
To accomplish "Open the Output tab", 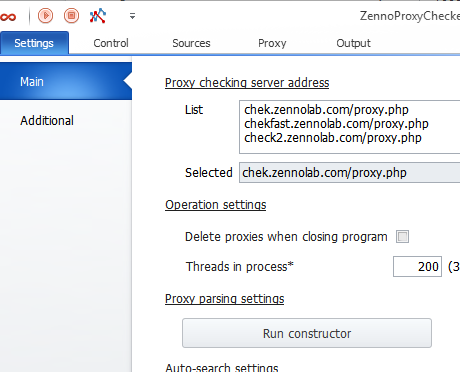I will pyautogui.click(x=353, y=43).
